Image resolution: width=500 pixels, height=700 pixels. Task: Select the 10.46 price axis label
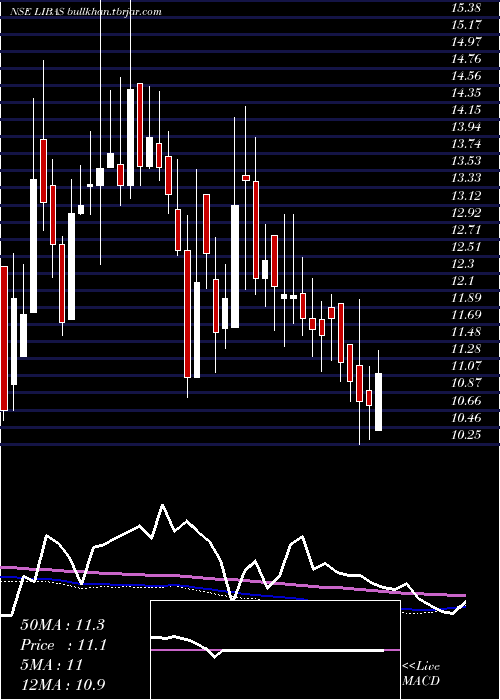click(466, 417)
